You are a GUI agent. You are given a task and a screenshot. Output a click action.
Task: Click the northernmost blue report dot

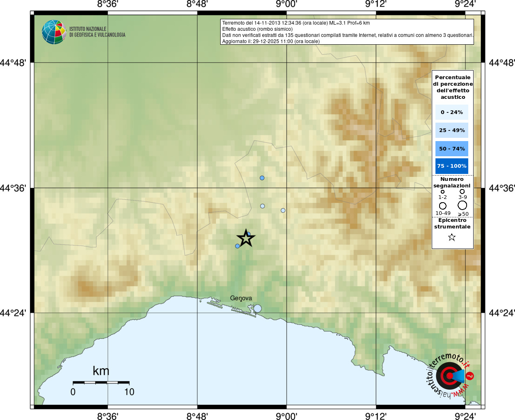click(262, 178)
